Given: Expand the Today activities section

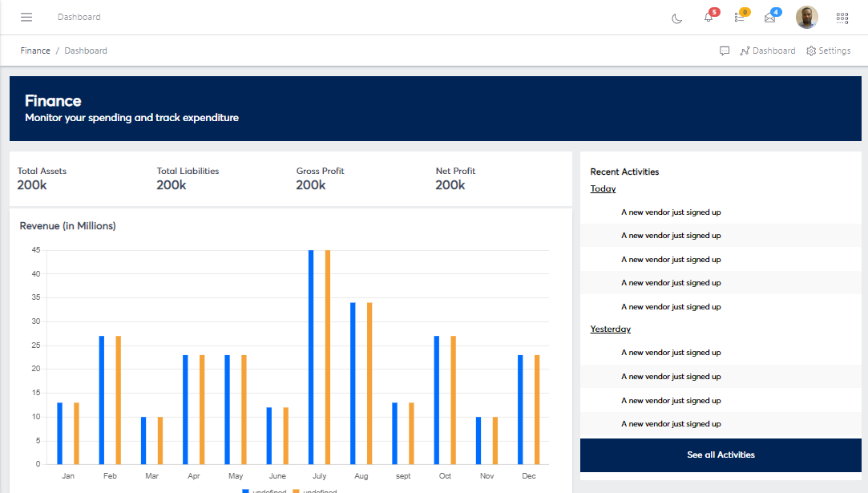Looking at the screenshot, I should pos(603,188).
